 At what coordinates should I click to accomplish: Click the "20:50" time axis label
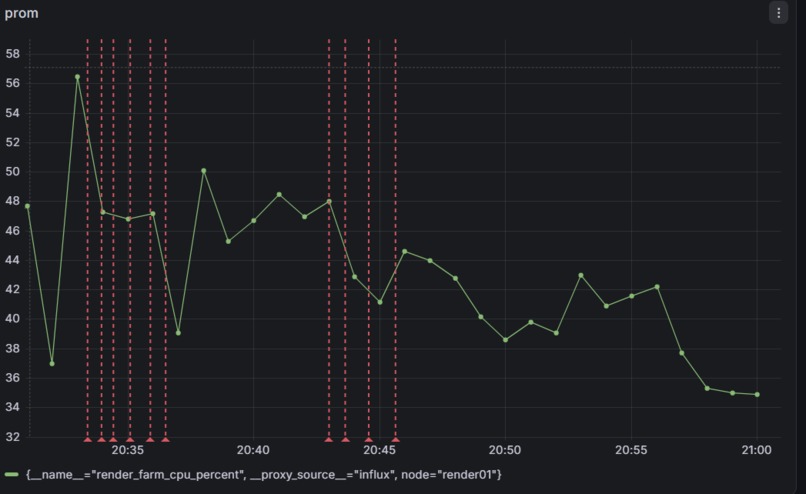point(505,450)
